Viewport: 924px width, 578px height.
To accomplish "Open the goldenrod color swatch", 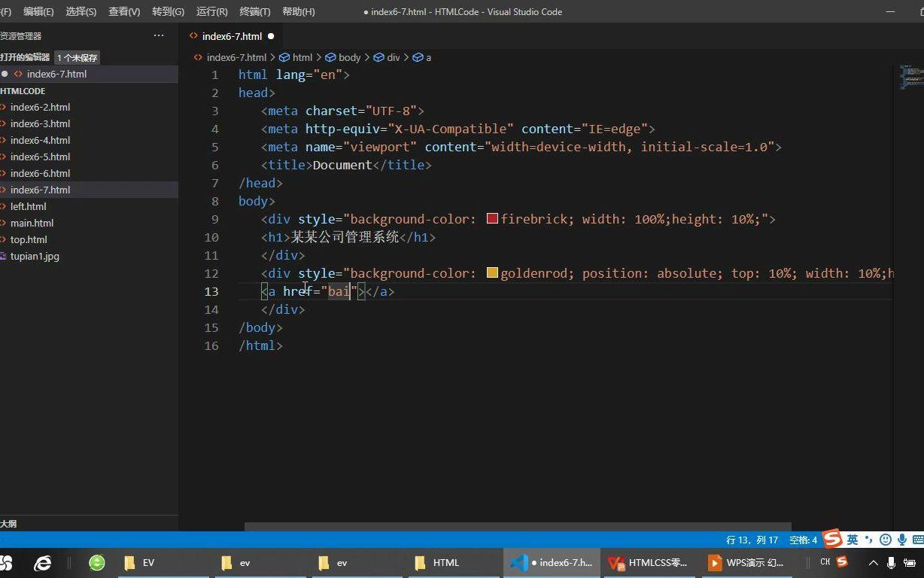I will coord(492,272).
